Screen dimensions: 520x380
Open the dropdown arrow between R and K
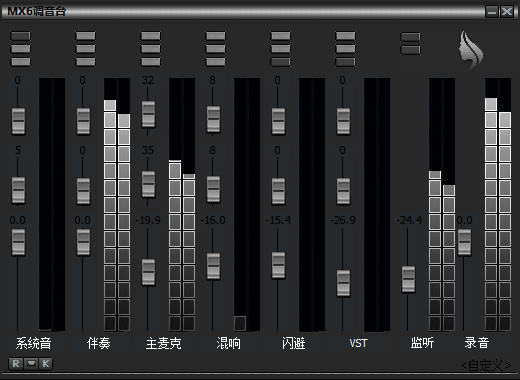pyautogui.click(x=31, y=364)
